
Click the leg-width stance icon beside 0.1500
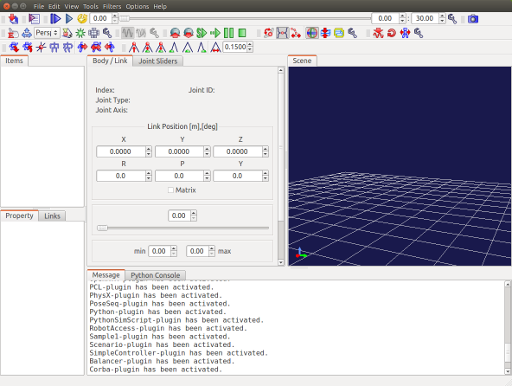[x=216, y=47]
